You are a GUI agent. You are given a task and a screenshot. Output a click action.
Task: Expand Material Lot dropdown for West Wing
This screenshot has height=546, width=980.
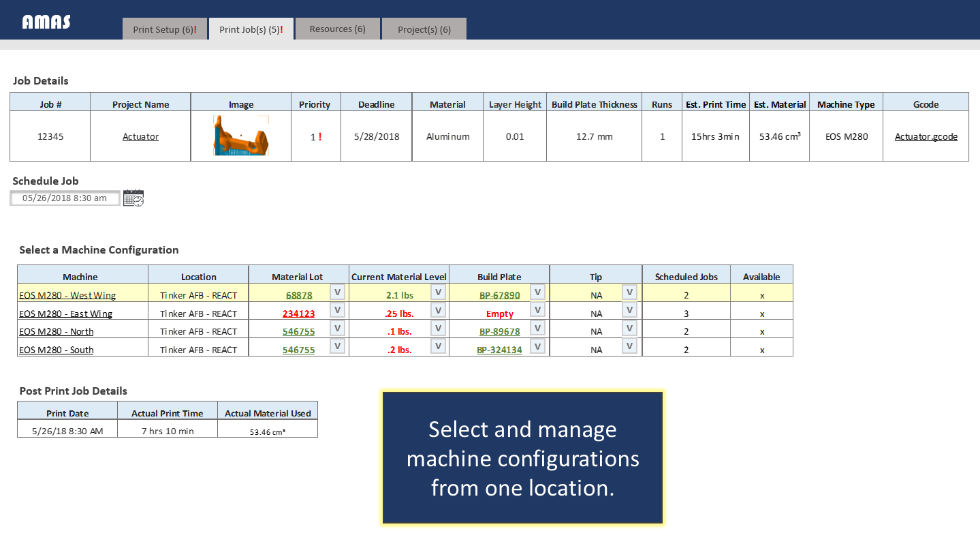(337, 292)
